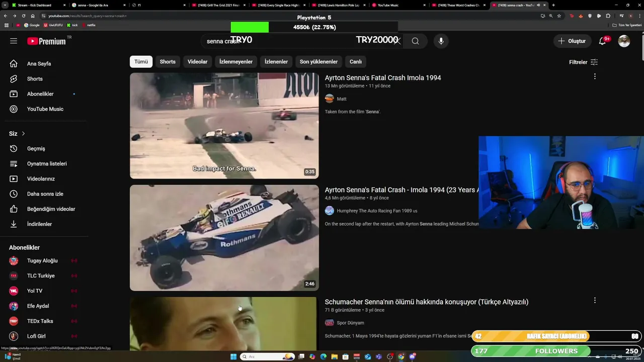Open Ayrton Senna's Fatal Crash Imola 1994 title
644x362 pixels.
[383, 78]
